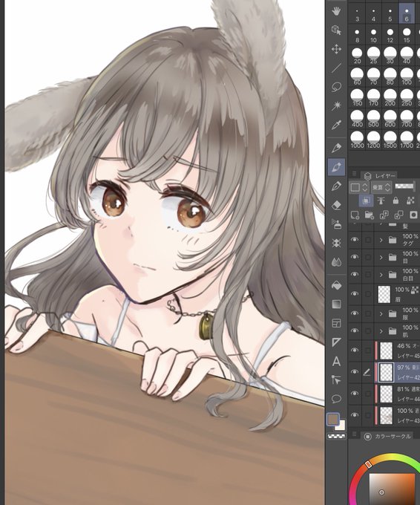Open the layer panel hamburger menu
Screen dimensions: 420x505
point(354,174)
